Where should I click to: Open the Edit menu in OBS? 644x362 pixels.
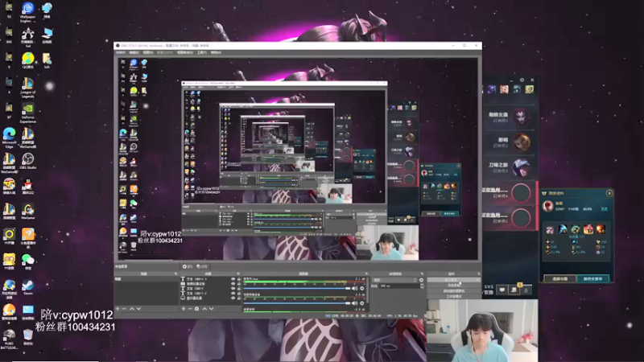pyautogui.click(x=134, y=52)
